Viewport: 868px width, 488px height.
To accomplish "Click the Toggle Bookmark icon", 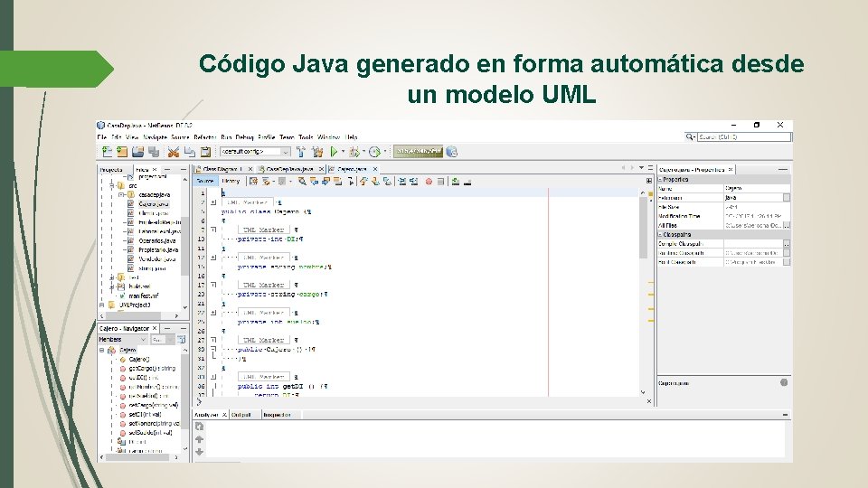I will pyautogui.click(x=387, y=181).
